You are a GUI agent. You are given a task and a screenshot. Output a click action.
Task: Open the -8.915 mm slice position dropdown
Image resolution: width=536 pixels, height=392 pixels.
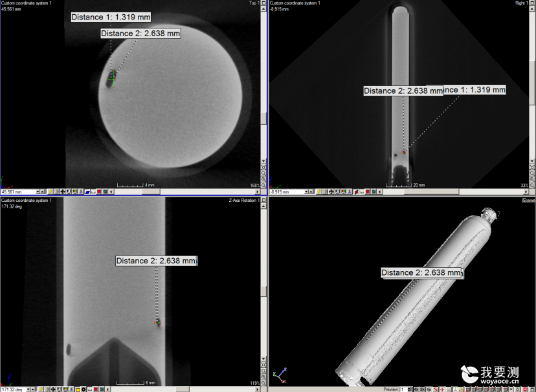pyautogui.click(x=306, y=192)
